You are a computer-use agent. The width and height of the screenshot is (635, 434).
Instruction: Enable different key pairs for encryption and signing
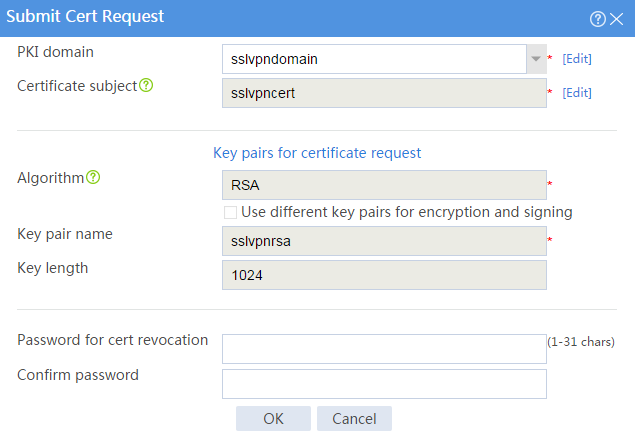pyautogui.click(x=230, y=212)
